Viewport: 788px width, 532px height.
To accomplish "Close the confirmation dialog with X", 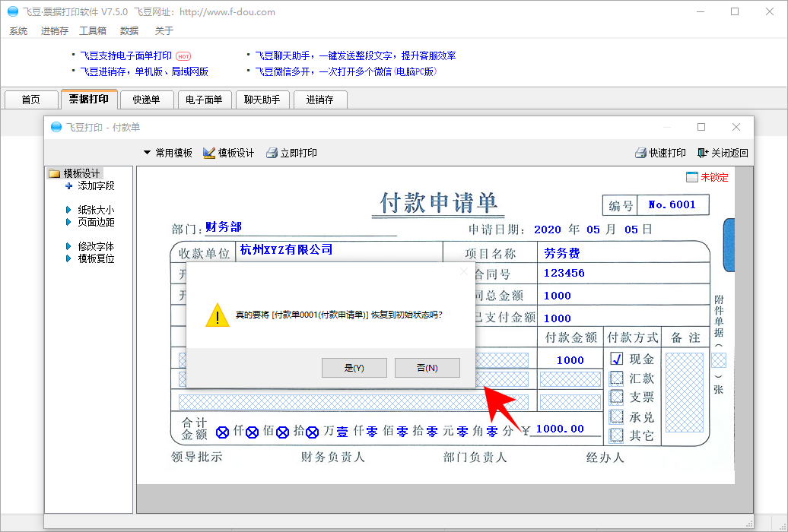I will coord(463,272).
